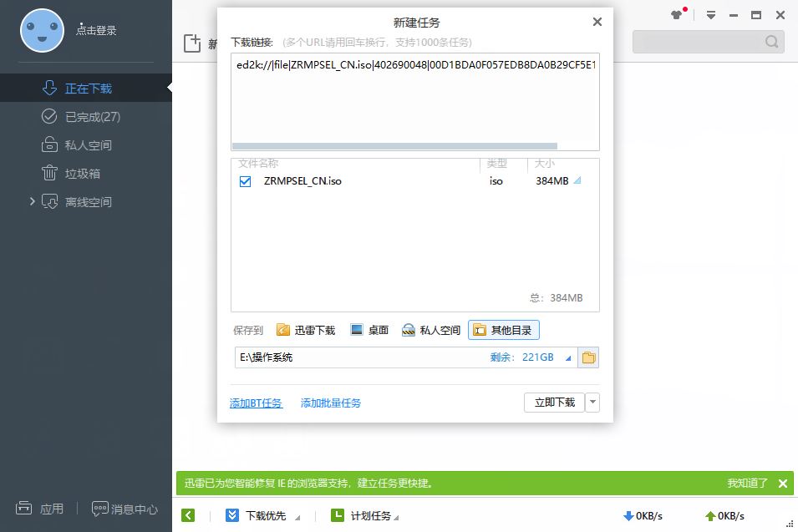
Task: Open 私人空间 in the sidebar
Action: [x=86, y=145]
